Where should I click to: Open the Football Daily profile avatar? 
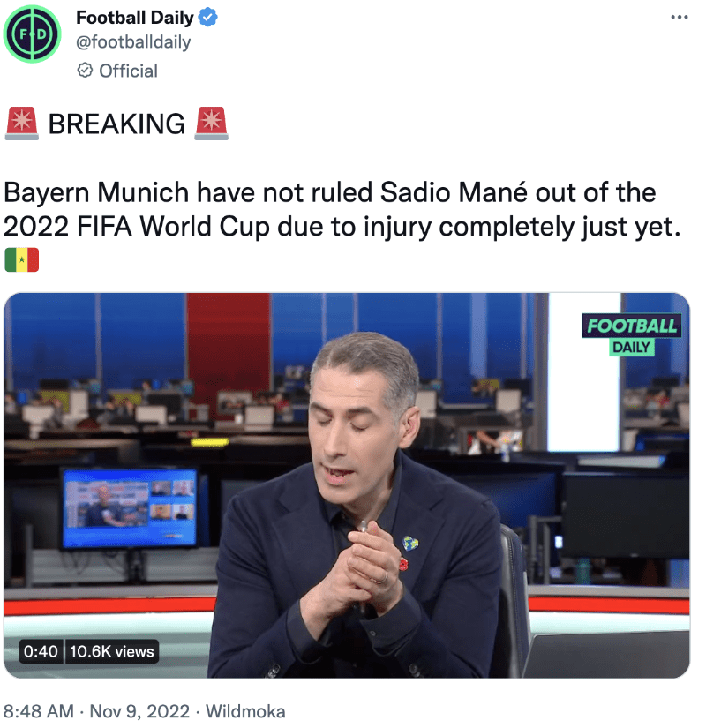[x=32, y=34]
